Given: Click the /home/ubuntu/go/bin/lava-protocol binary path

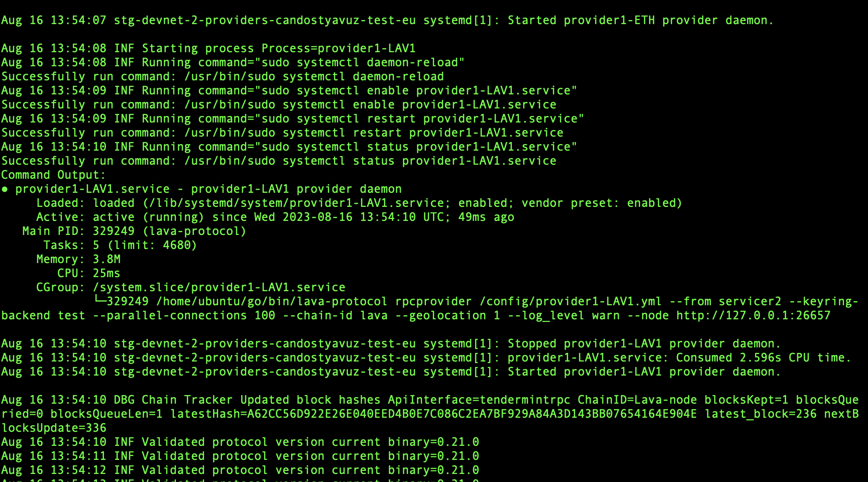Looking at the screenshot, I should coord(271,301).
